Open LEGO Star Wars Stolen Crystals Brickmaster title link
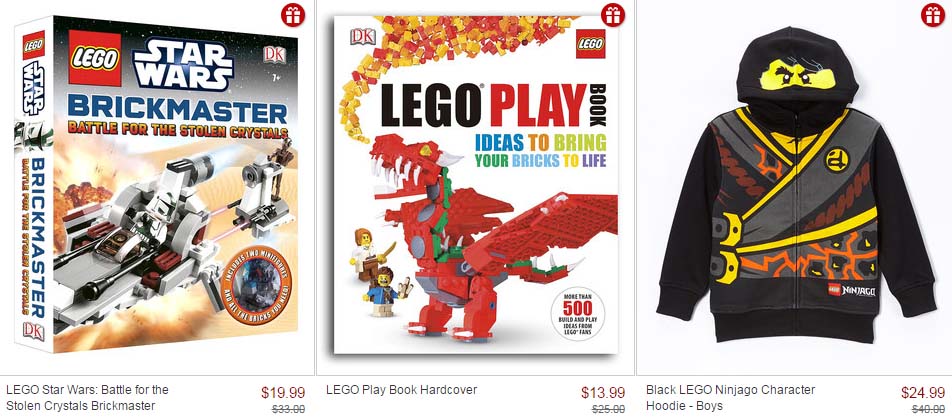952x420 pixels. click(x=87, y=398)
